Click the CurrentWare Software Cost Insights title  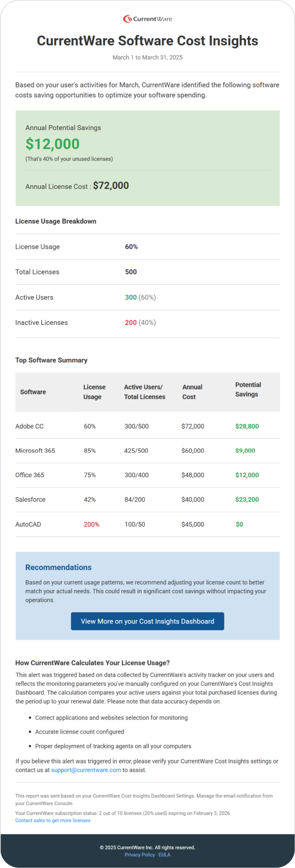(147, 41)
